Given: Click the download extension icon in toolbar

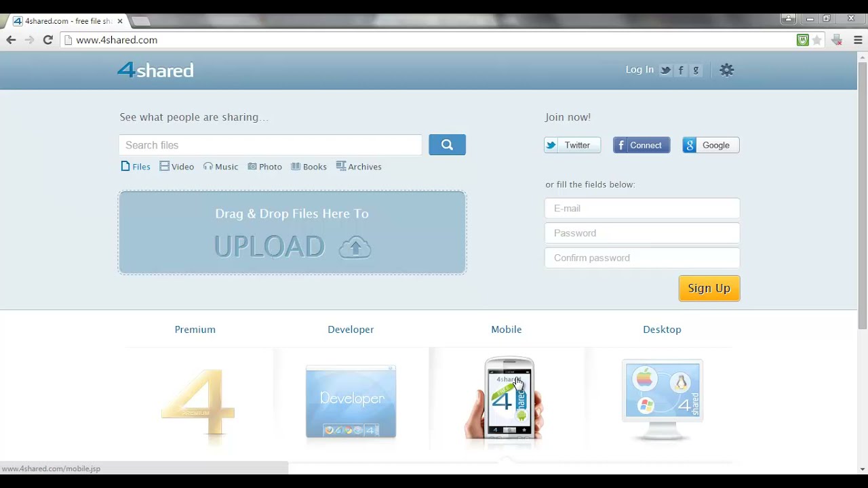Looking at the screenshot, I should point(837,40).
